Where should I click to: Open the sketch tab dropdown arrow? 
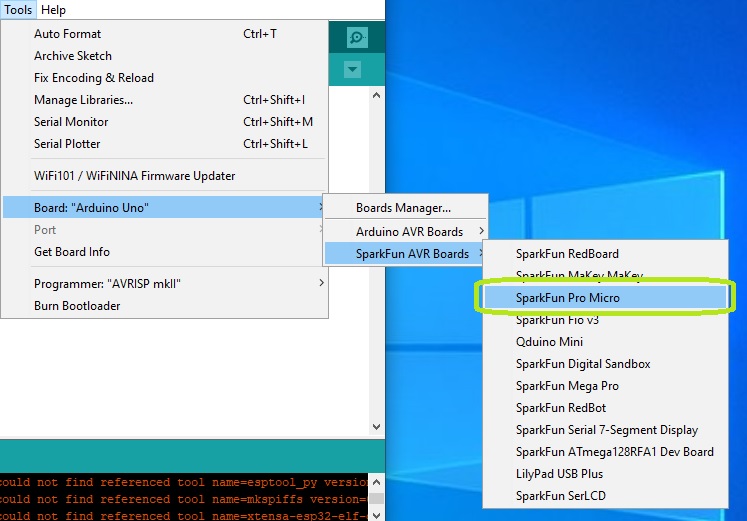pos(352,70)
